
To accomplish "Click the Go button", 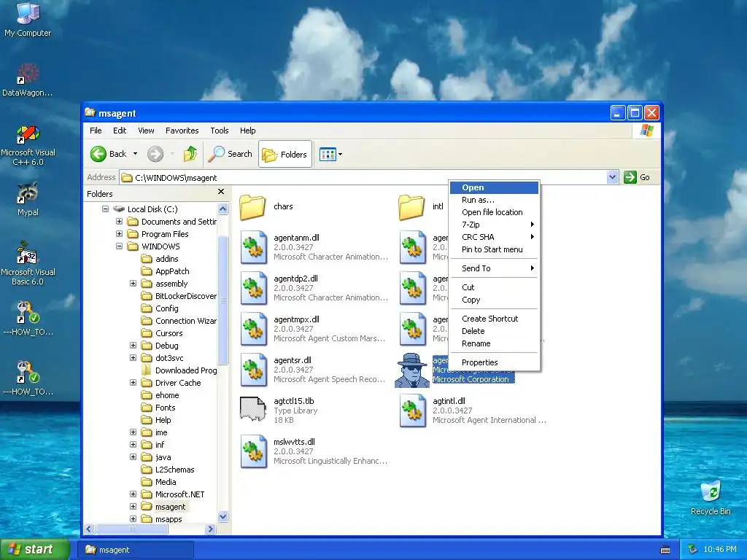I will (638, 177).
